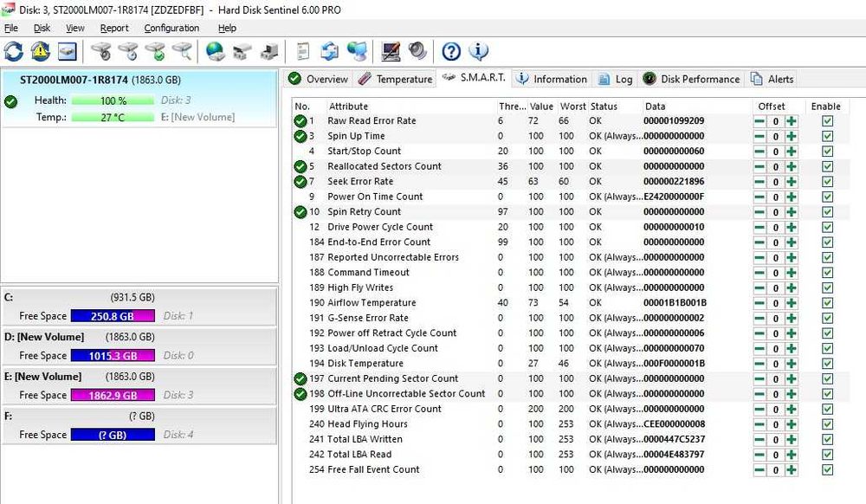This screenshot has height=504, width=866.
Task: Click the yellow warning triangle toolbar icon
Action: [x=41, y=51]
